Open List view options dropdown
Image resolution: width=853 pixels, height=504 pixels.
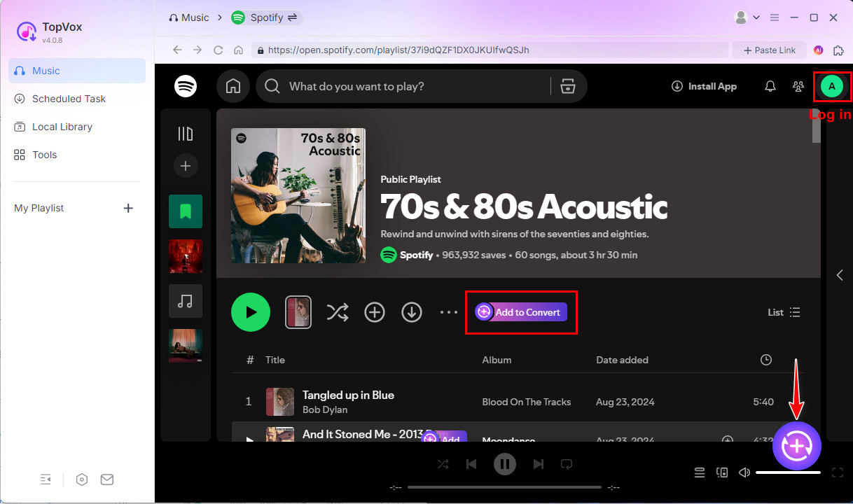[x=784, y=312]
